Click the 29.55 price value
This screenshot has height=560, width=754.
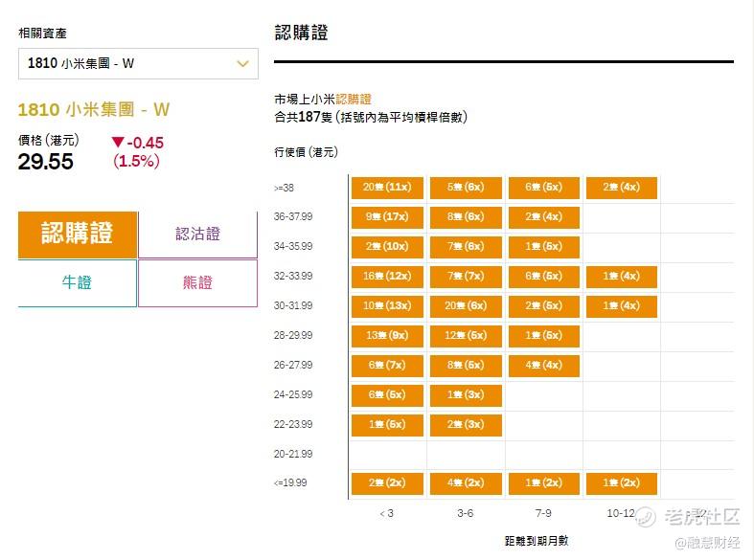point(46,162)
